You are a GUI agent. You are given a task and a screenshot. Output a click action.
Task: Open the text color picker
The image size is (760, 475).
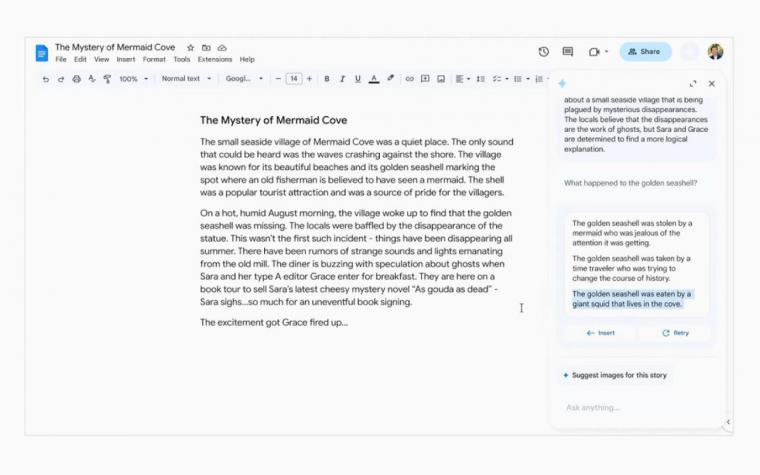click(374, 79)
